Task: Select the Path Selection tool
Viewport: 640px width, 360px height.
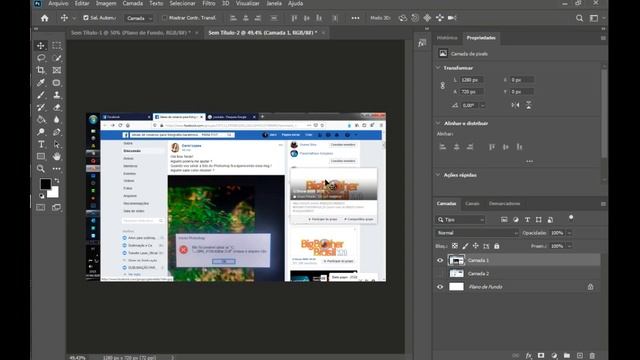Action: [x=57, y=144]
